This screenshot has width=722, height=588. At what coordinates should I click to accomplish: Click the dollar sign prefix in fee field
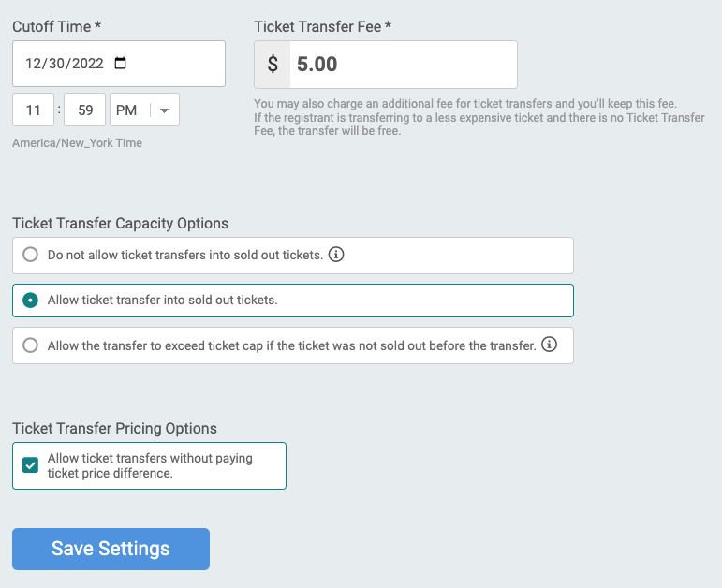pos(273,64)
